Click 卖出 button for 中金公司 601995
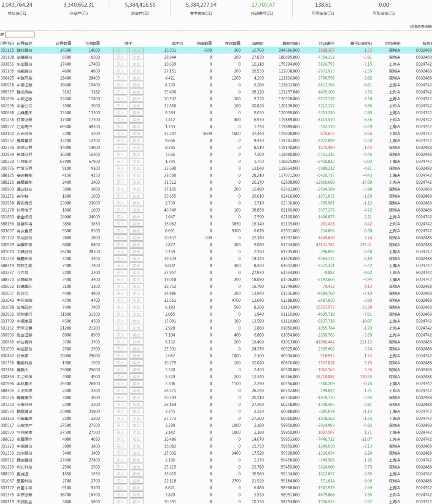432x504 pixels. [x=136, y=106]
